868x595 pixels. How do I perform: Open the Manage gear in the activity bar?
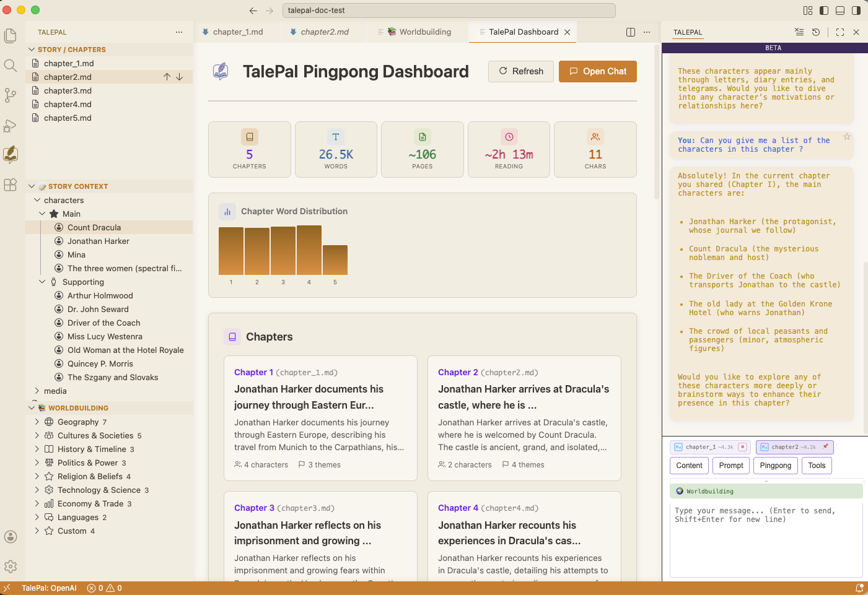coord(10,567)
